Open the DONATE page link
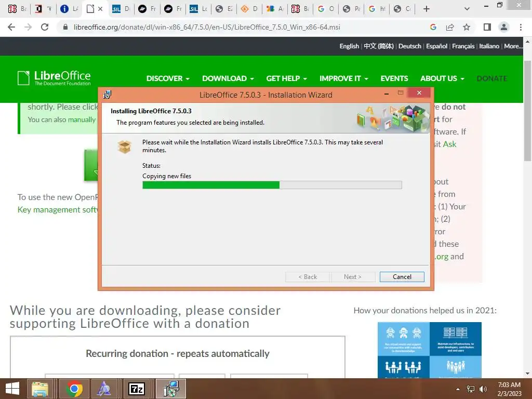This screenshot has height=399, width=532. pos(492,78)
